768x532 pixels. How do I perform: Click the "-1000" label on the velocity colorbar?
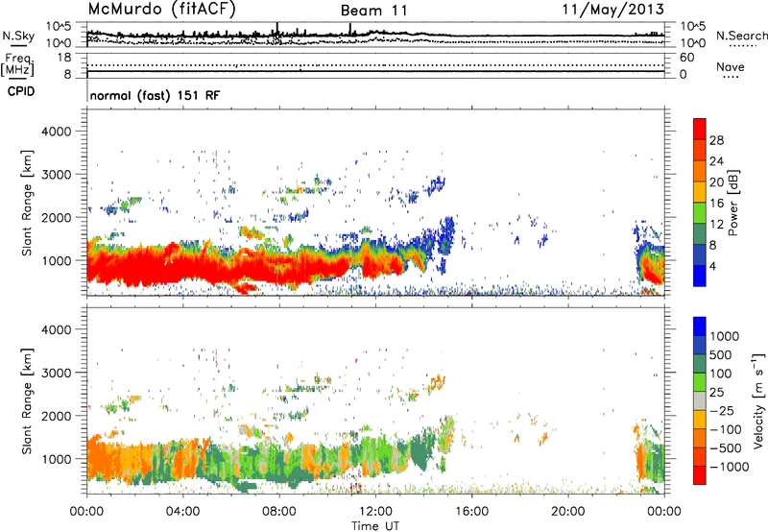[729, 467]
